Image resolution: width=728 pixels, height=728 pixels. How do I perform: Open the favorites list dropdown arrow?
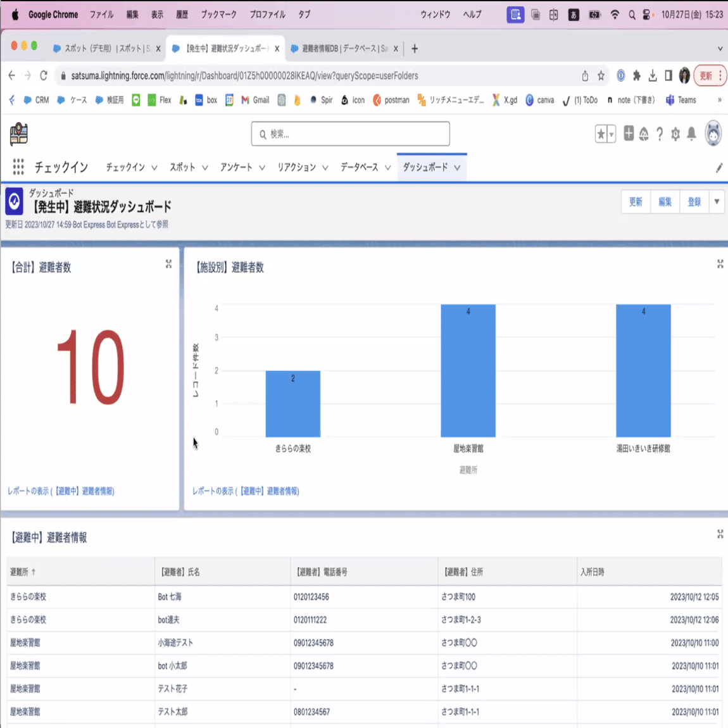[612, 134]
